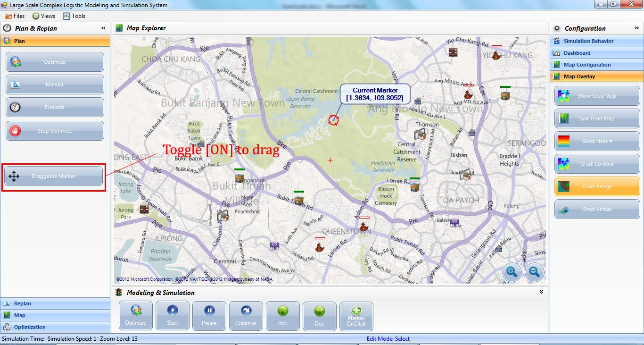Click Stop Optimize
The height and width of the screenshot is (345, 644).
pyautogui.click(x=54, y=130)
